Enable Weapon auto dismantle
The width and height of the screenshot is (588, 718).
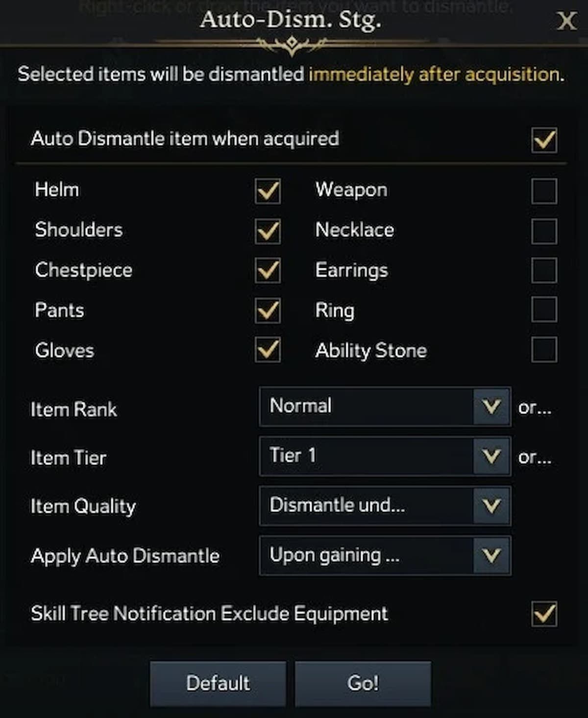pyautogui.click(x=544, y=191)
